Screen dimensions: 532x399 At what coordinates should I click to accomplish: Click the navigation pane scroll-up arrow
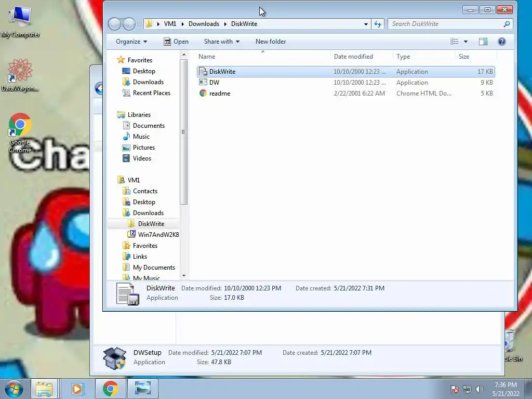tap(183, 55)
